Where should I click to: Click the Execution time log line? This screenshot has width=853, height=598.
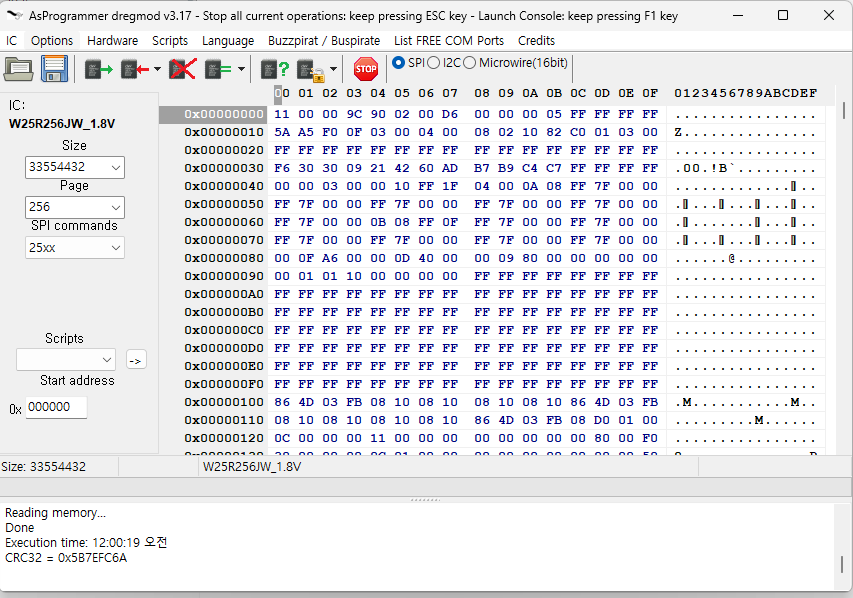(x=86, y=542)
